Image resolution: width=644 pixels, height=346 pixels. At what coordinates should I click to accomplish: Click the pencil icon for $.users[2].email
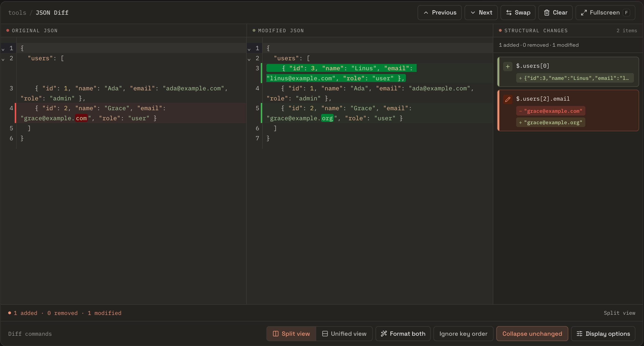click(x=508, y=99)
